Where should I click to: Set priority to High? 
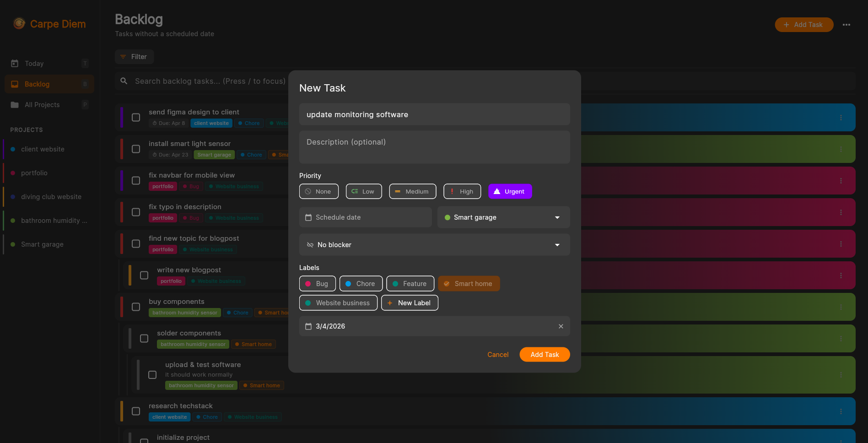462,191
